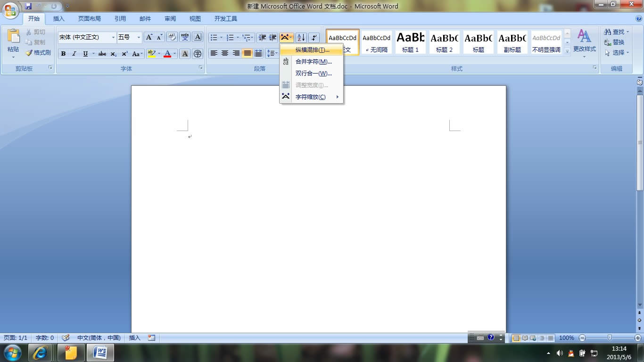
Task: Click the Text Highlight Color icon
Action: point(151,53)
